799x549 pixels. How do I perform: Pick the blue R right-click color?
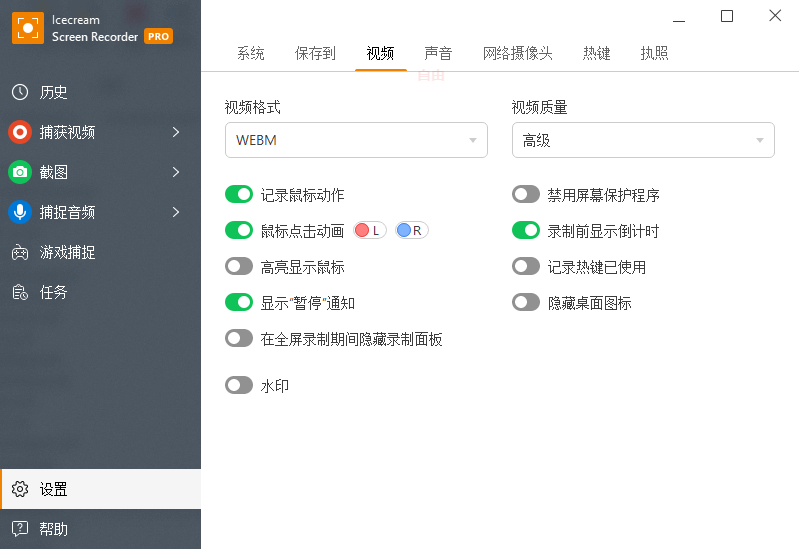412,230
